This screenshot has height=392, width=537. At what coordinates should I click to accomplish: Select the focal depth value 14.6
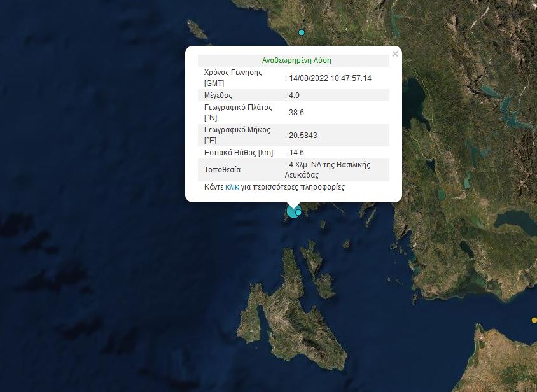coord(296,152)
